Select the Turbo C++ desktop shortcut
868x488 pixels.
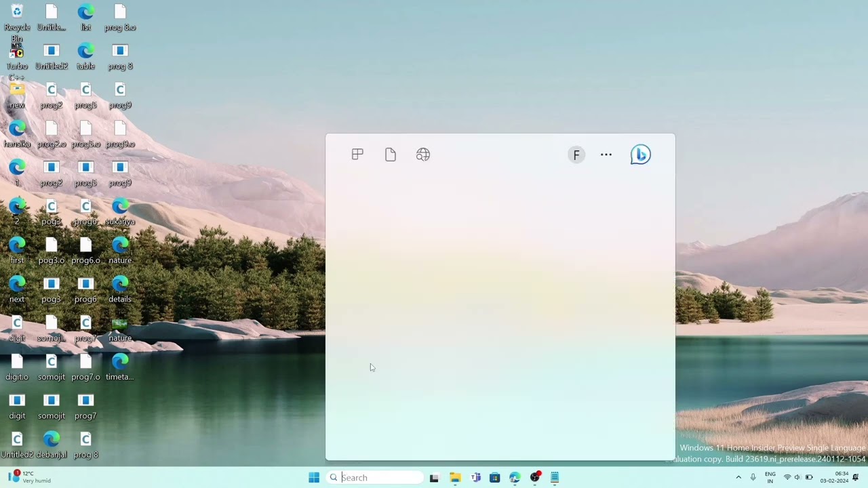point(17,62)
